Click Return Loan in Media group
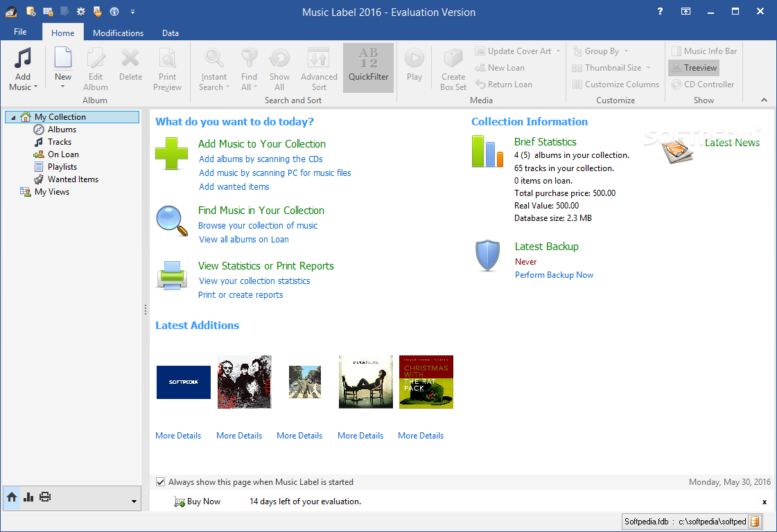The height and width of the screenshot is (532, 777). (503, 85)
